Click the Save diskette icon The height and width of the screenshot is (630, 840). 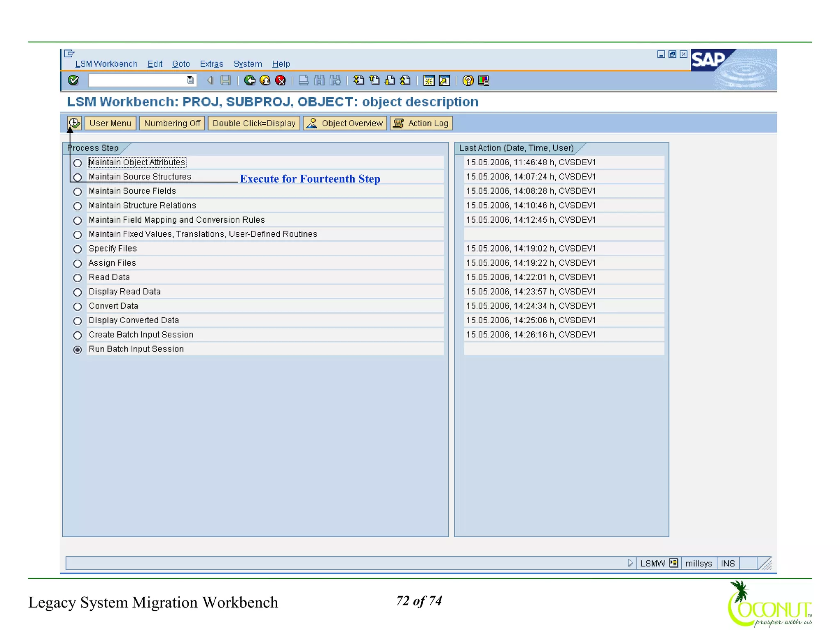[226, 80]
